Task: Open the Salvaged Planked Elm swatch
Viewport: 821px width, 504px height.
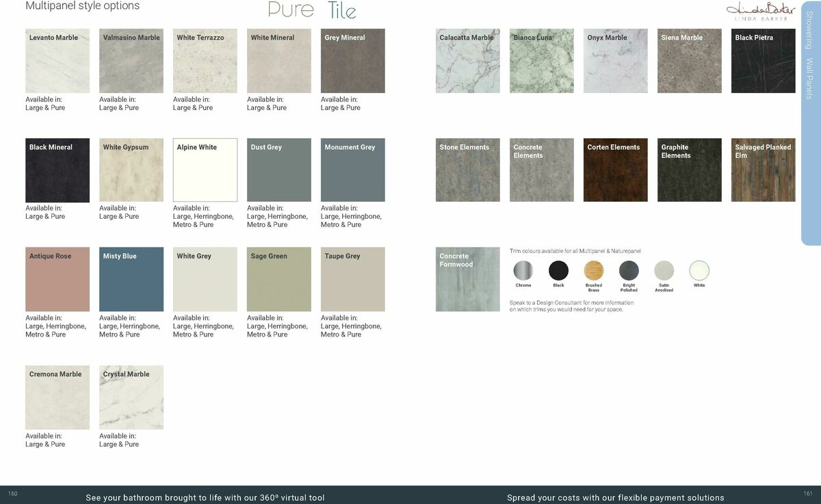Action: click(x=764, y=170)
